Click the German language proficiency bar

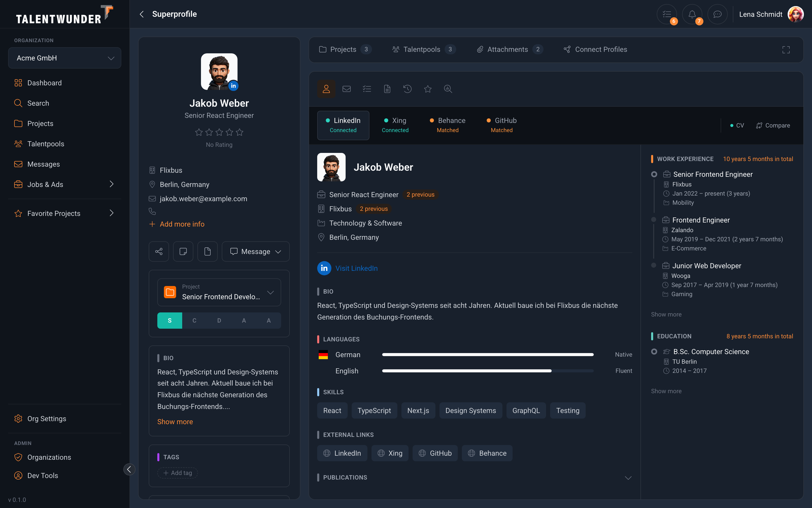pos(488,355)
